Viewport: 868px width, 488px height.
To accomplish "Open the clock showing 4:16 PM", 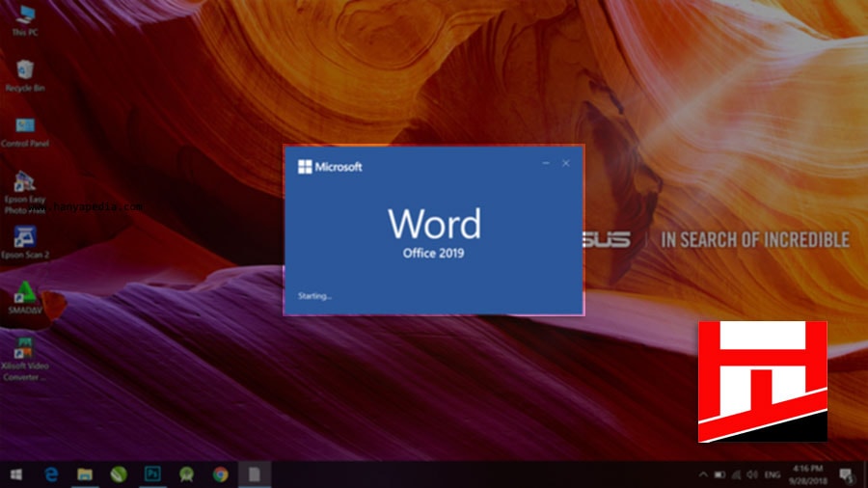I will click(x=806, y=474).
